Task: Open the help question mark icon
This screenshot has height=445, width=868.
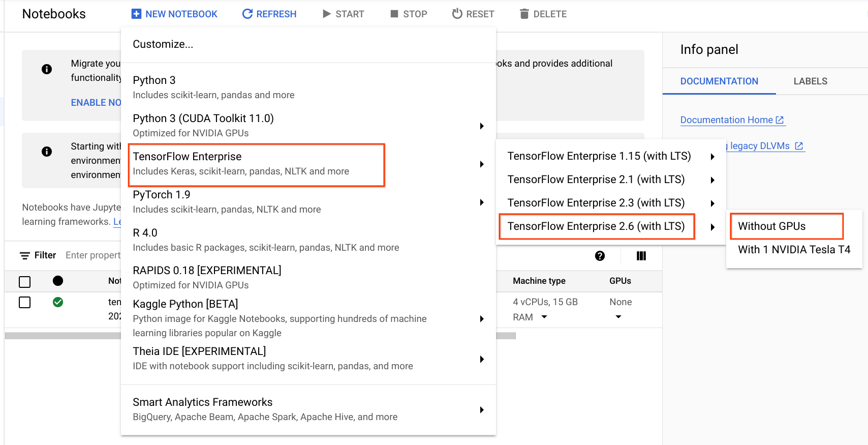Action: coord(600,256)
